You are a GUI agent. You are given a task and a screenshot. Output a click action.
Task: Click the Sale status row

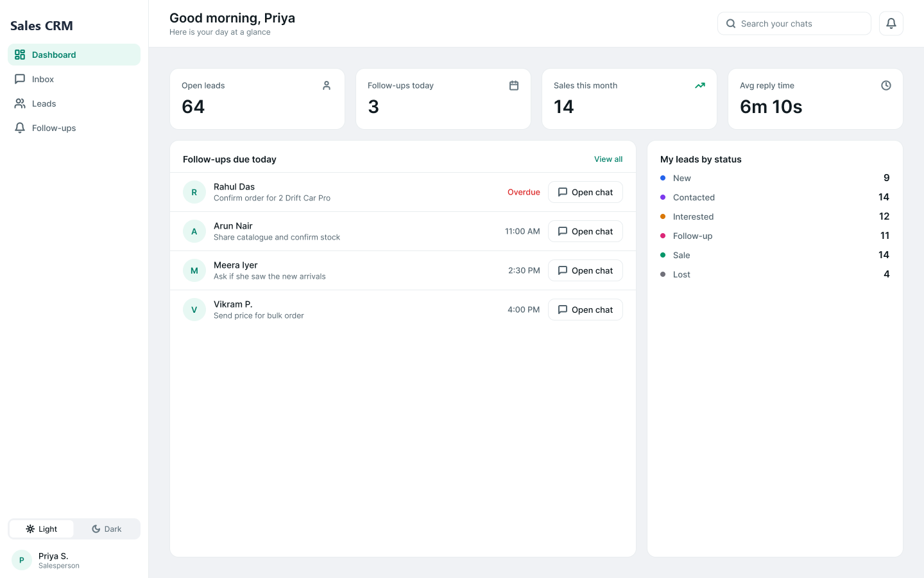click(x=775, y=255)
